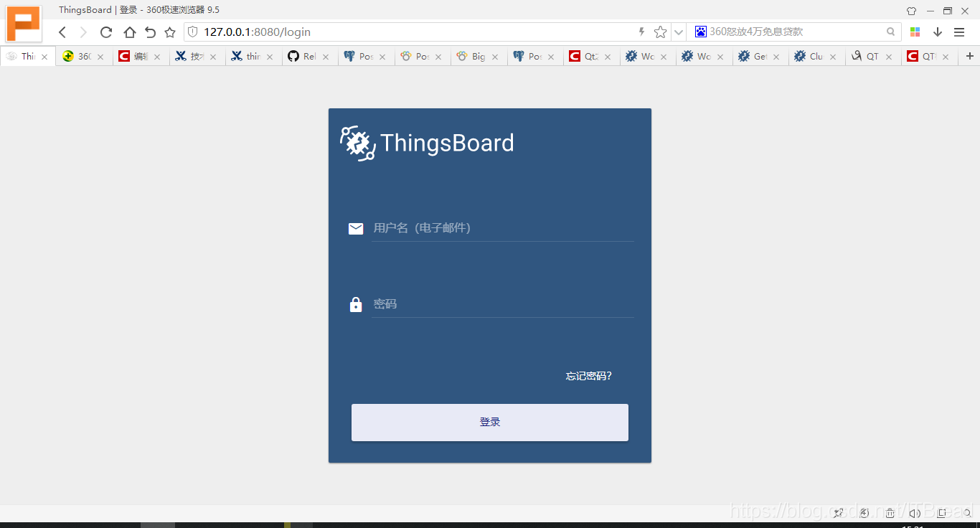Close the Clu tab
The height and width of the screenshot is (528, 980).
coord(833,57)
